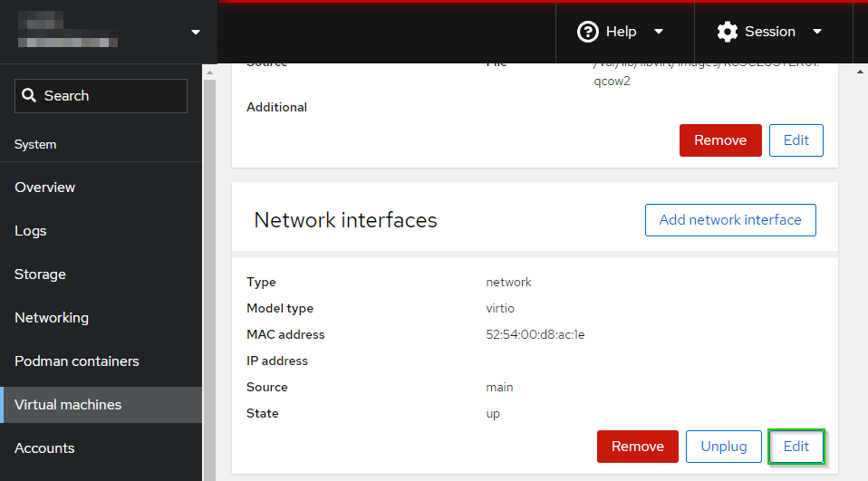The image size is (868, 481).
Task: Click the Session gear icon
Action: pos(727,32)
